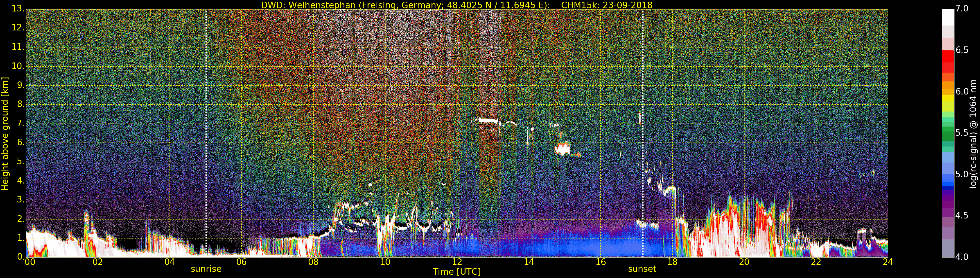The width and height of the screenshot is (980, 278).
Task: Click the time axis tick '22'
Action: (816, 262)
